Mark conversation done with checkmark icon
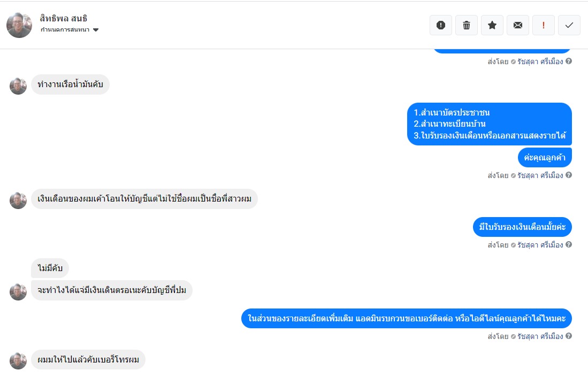This screenshot has height=378, width=588. pos(569,25)
